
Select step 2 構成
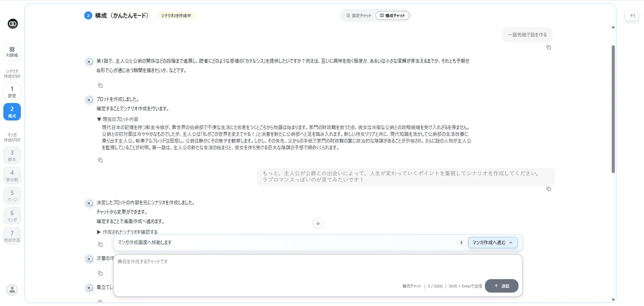click(x=12, y=112)
